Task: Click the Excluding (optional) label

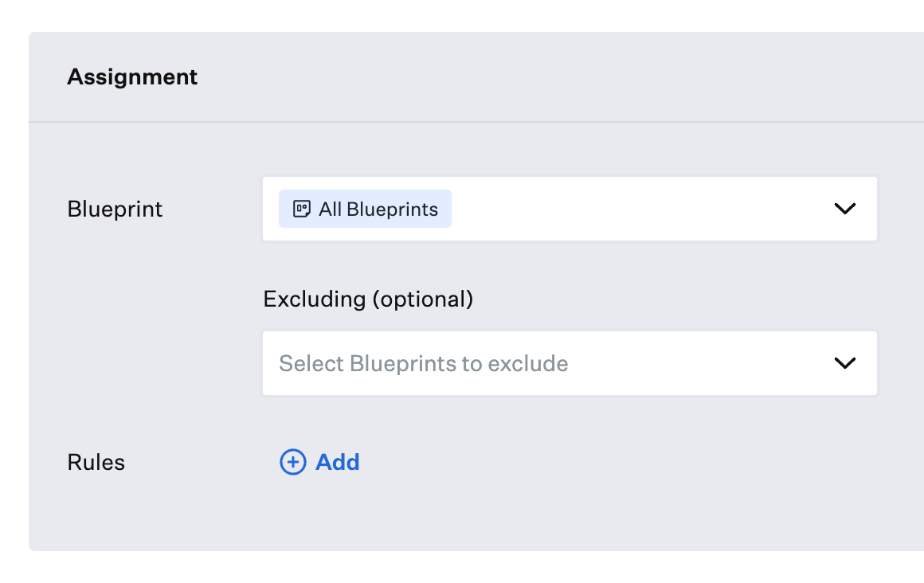Action: 368,299
